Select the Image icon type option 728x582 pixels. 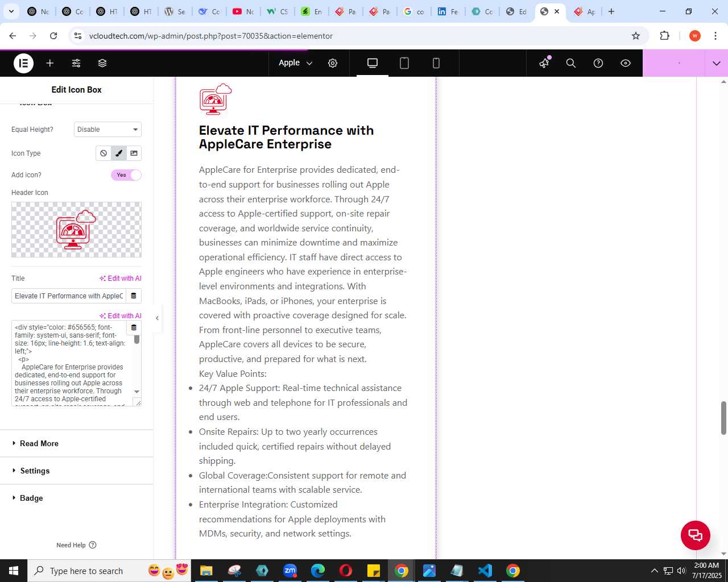pos(134,153)
